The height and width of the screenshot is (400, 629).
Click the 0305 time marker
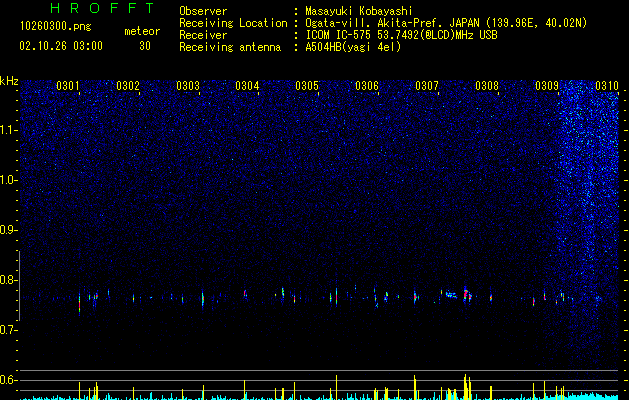(307, 86)
